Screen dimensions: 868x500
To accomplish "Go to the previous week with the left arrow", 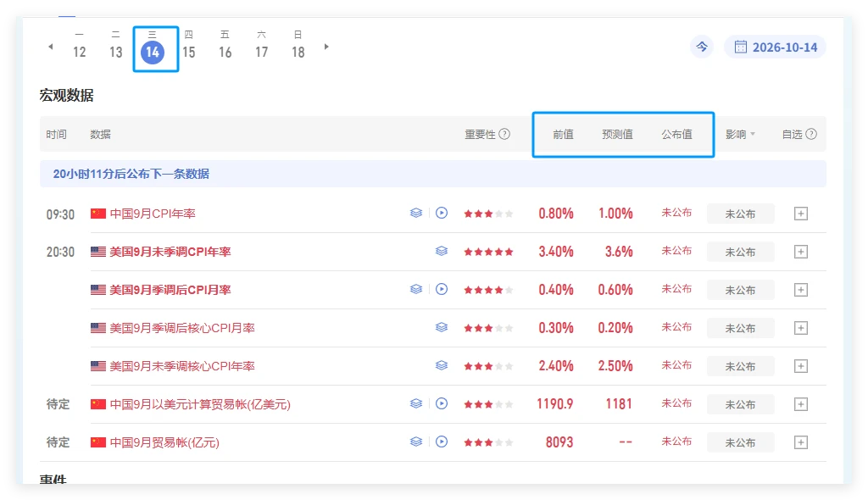I will tap(50, 47).
